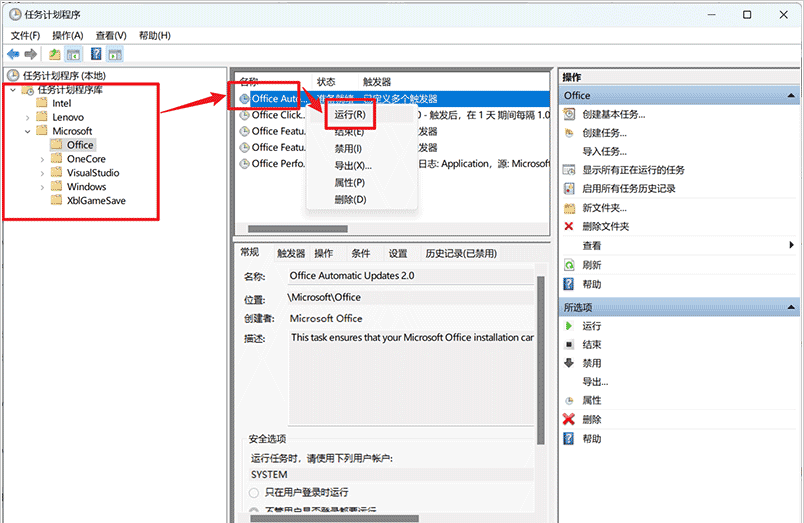Viewport: 804px width, 523px height.
Task: Click the 触发器 column header in task list
Action: pos(377,82)
